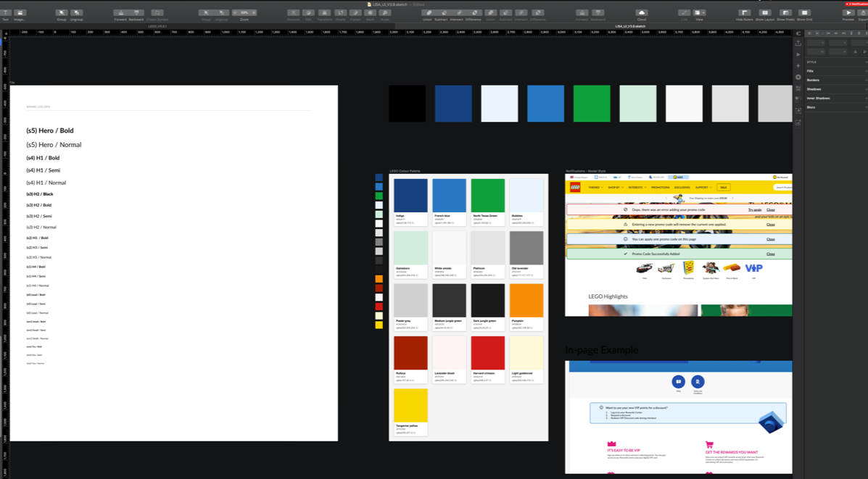Toggle Show Grid in the toolbar
The width and height of the screenshot is (868, 479).
pyautogui.click(x=804, y=13)
